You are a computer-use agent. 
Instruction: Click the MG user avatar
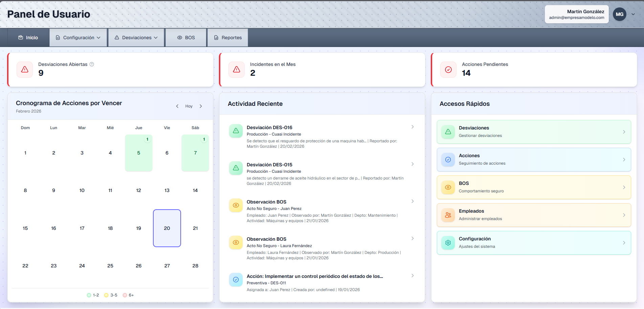coord(619,14)
